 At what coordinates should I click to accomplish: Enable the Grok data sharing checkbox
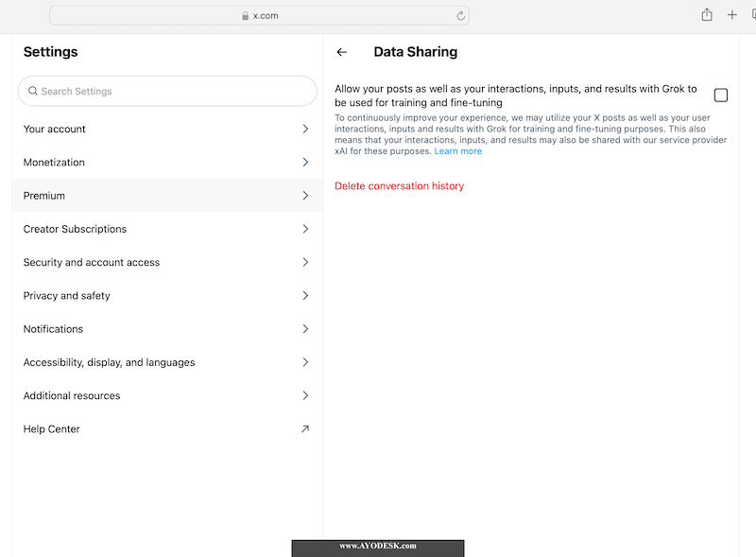(721, 95)
